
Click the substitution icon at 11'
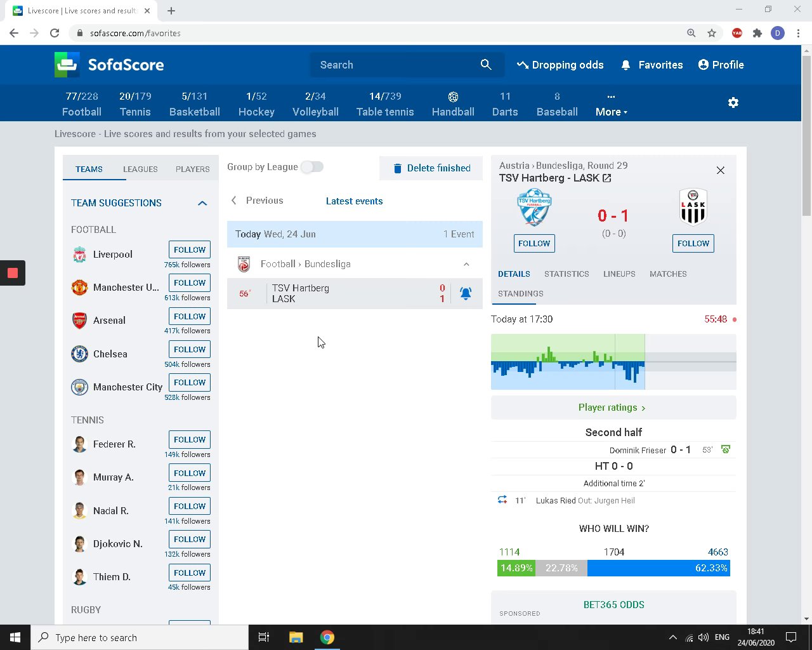click(502, 500)
